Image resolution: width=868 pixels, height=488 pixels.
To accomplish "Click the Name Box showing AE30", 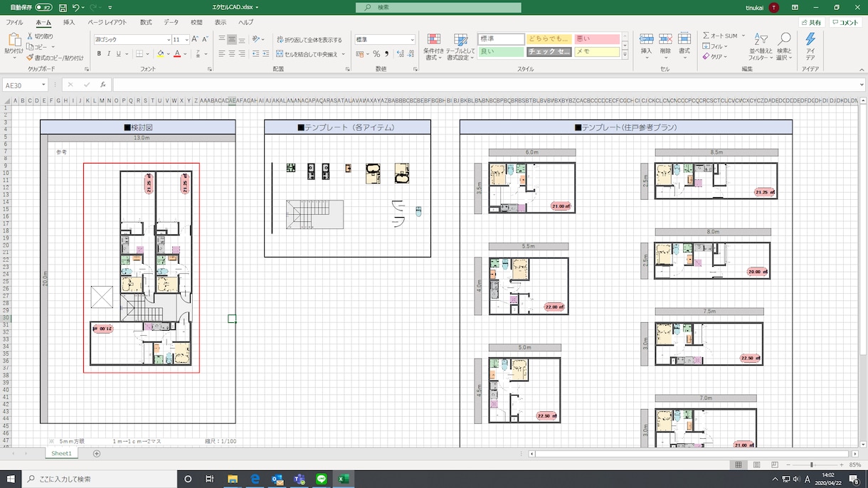I will coord(25,85).
